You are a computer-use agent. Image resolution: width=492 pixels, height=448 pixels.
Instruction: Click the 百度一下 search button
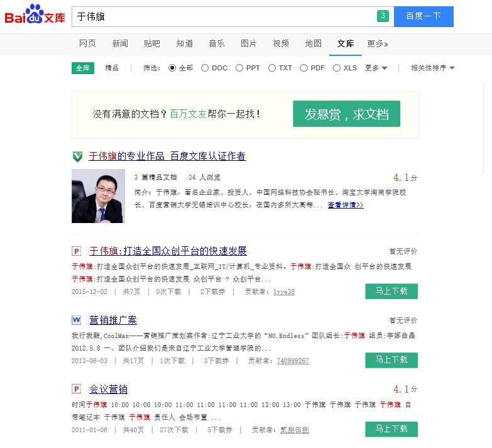tap(424, 16)
